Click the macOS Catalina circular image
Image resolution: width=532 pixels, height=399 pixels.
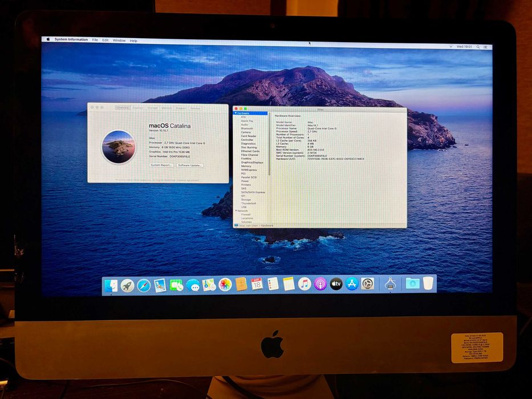click(119, 147)
